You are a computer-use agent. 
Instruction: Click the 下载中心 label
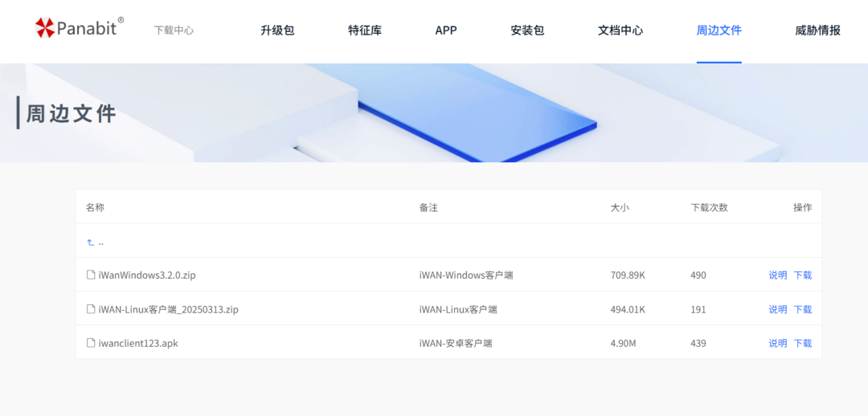pos(174,31)
